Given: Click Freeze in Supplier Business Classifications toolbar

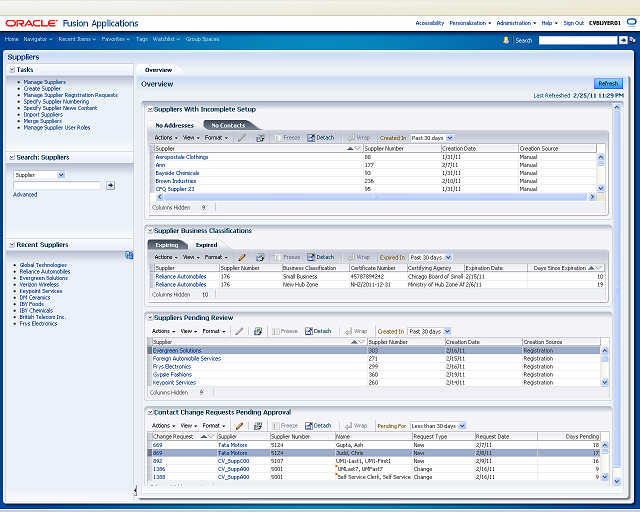Looking at the screenshot, I should (287, 257).
